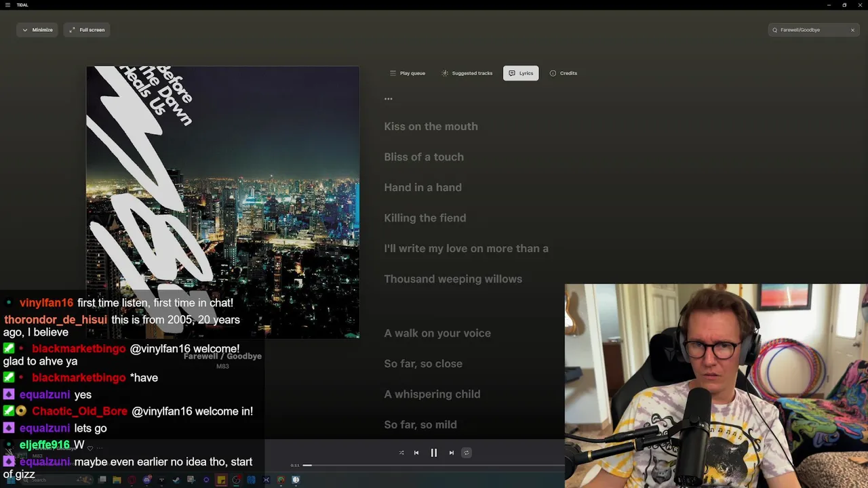
Task: Open Opera browser from the taskbar
Action: click(x=132, y=480)
